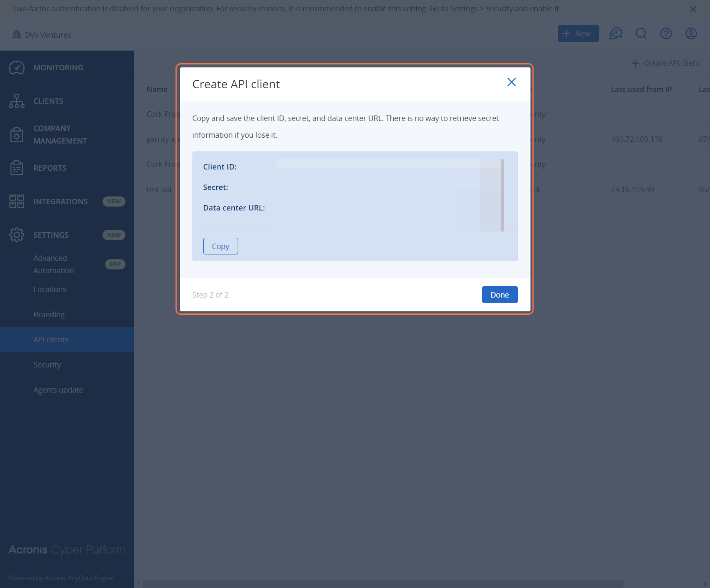
Task: Click the Clients hierarchy icon
Action: tap(17, 101)
